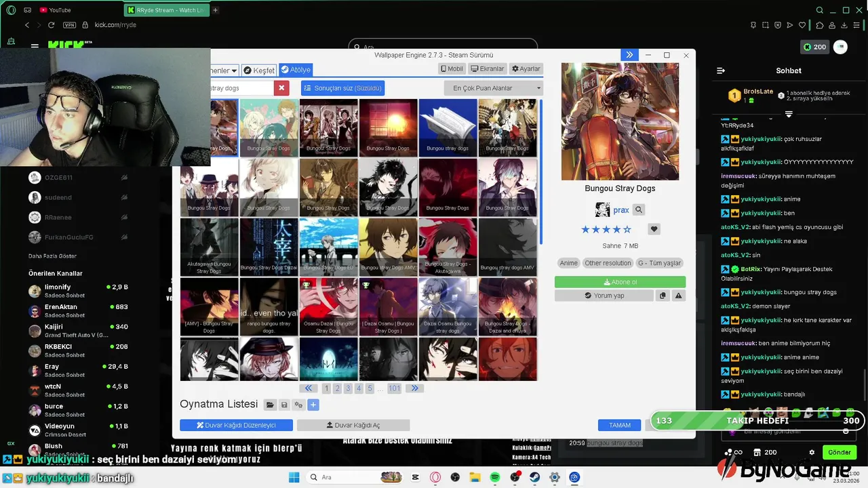Open the Kaijiri recommended channel

77,331
